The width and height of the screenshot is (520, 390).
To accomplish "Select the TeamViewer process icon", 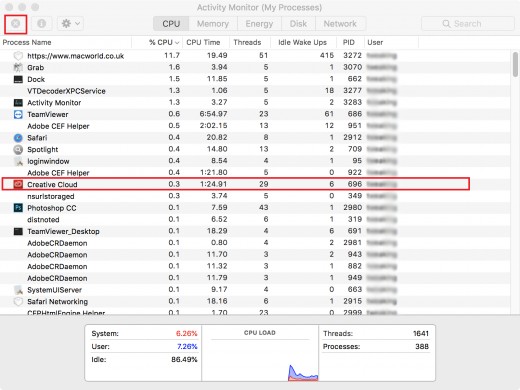I will [x=18, y=114].
